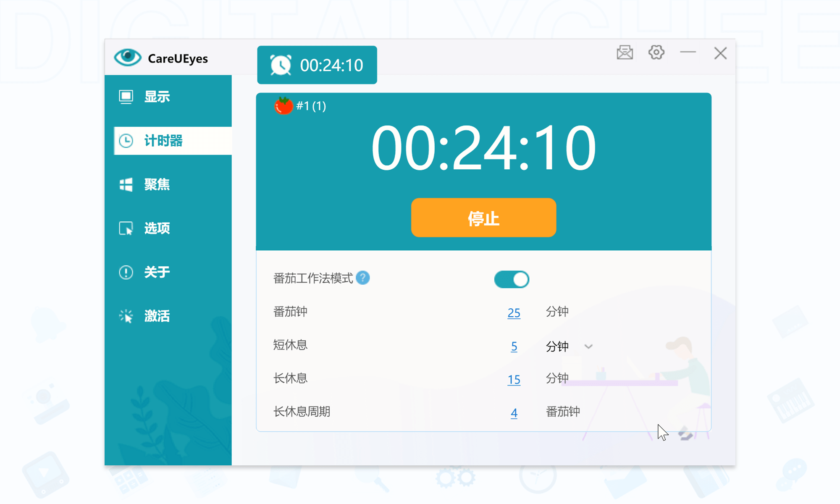Open the settings gear icon
Image resolution: width=840 pixels, height=504 pixels.
656,52
